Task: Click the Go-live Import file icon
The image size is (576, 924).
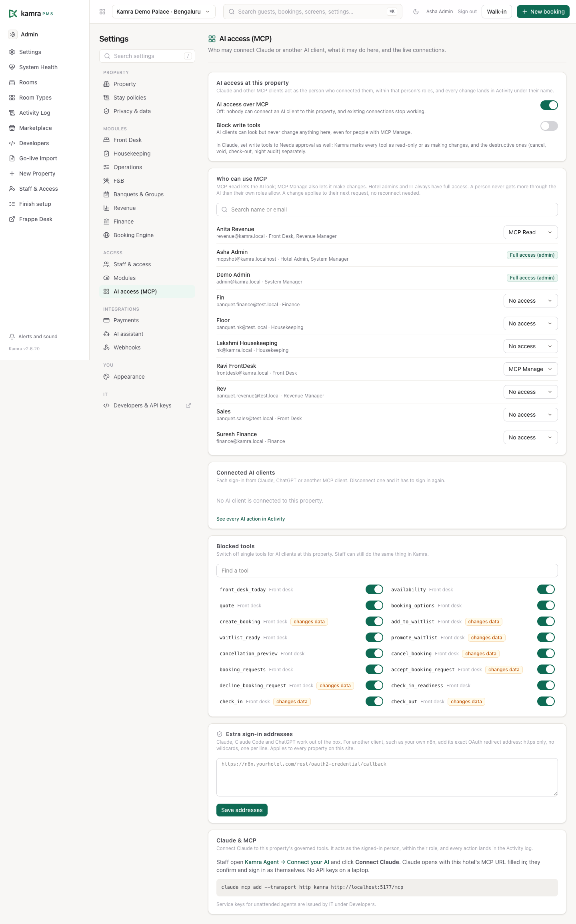Action: click(12, 158)
